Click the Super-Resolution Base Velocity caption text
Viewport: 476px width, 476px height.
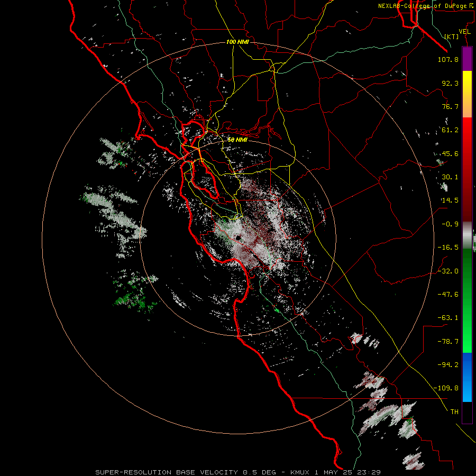pos(237,472)
